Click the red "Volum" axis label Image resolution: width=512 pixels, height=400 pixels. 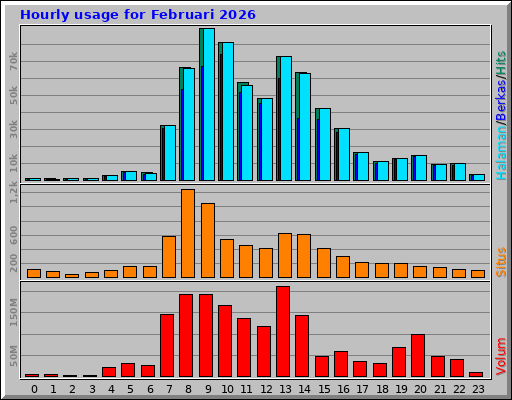pyautogui.click(x=501, y=357)
